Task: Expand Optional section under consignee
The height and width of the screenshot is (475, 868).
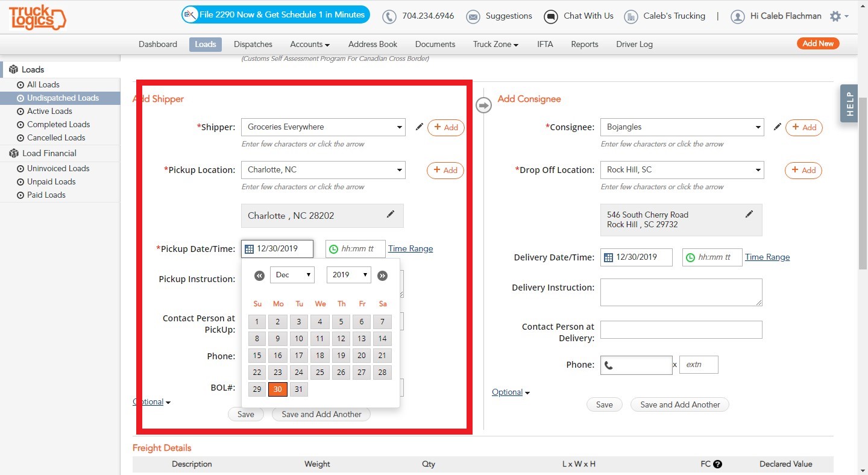Action: [x=511, y=392]
